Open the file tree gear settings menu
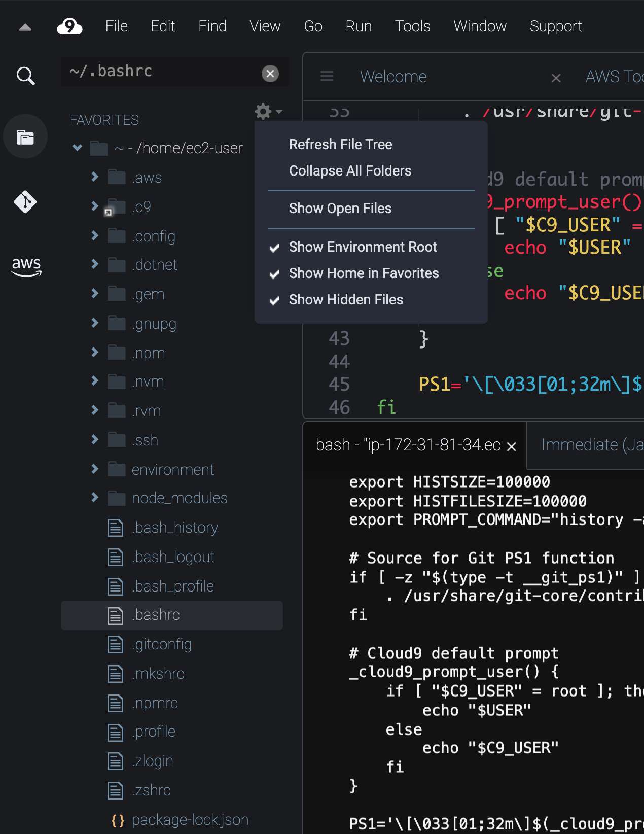The height and width of the screenshot is (834, 644). (x=268, y=111)
